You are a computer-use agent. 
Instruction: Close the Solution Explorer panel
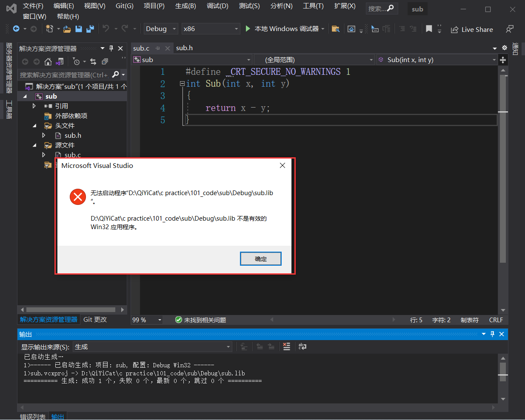[120, 48]
